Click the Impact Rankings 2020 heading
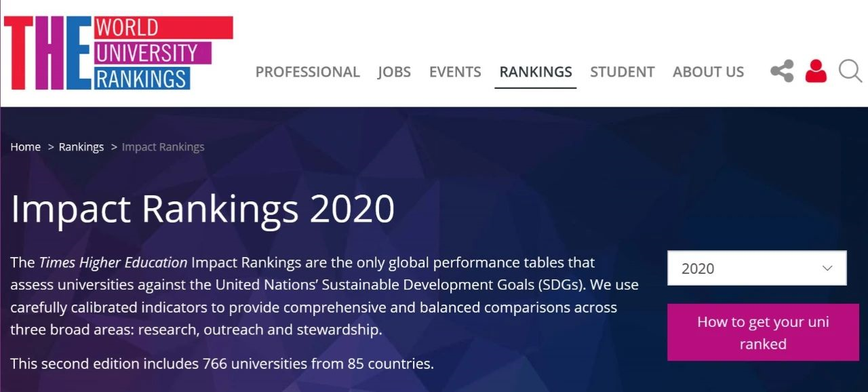This screenshot has width=868, height=392. pyautogui.click(x=203, y=209)
